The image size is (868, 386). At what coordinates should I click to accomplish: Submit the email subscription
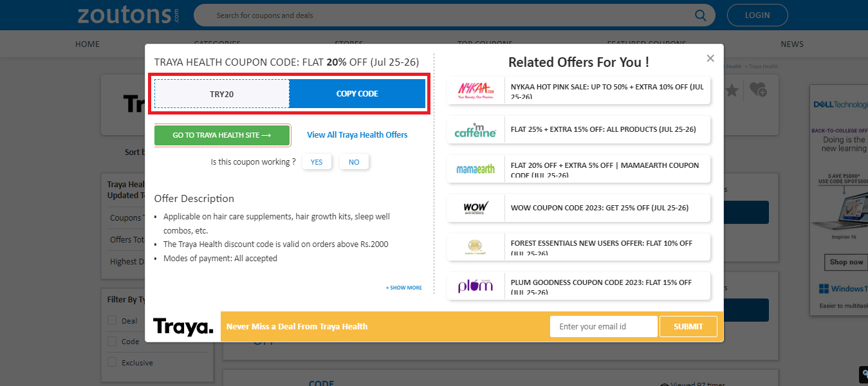[x=688, y=326]
